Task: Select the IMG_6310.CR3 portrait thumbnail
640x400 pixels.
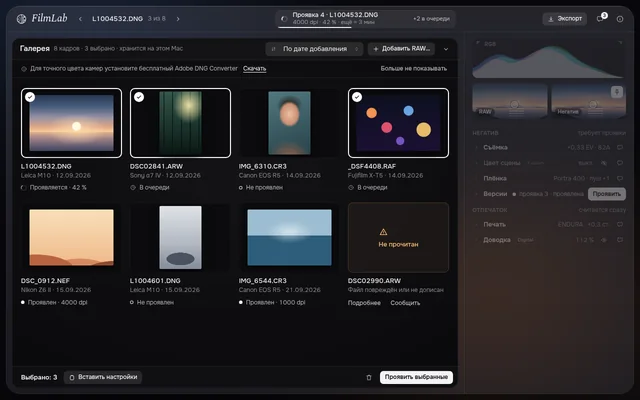Action: pos(289,123)
